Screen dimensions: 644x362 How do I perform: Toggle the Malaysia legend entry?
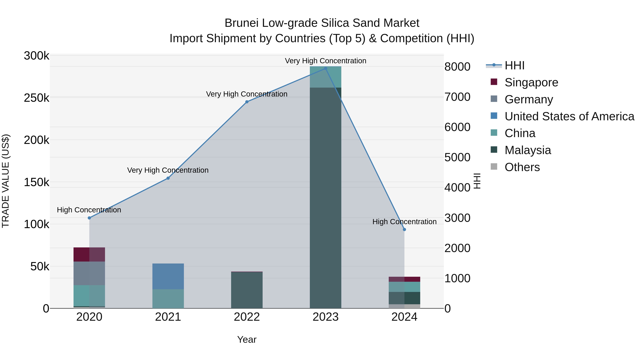521,150
